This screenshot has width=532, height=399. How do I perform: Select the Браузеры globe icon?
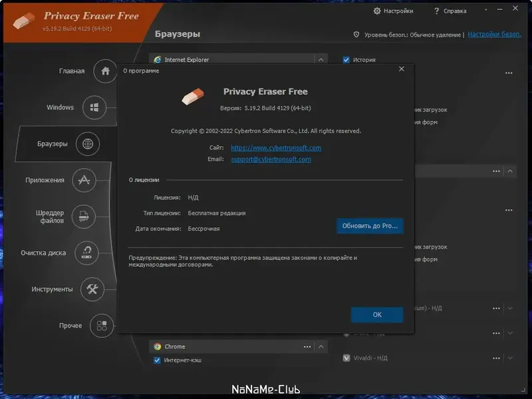[88, 144]
